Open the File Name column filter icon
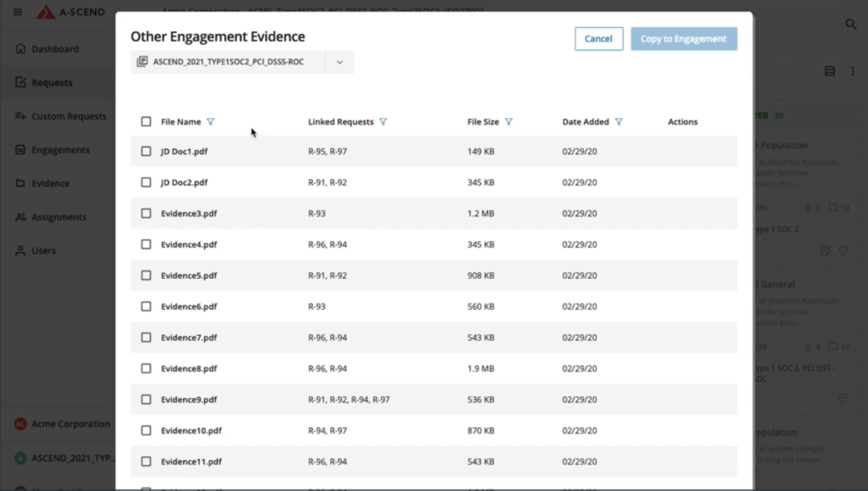This screenshot has width=868, height=491. (210, 122)
